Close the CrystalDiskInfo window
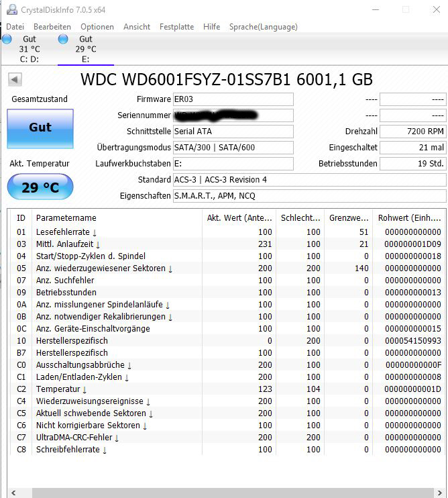 point(437,9)
